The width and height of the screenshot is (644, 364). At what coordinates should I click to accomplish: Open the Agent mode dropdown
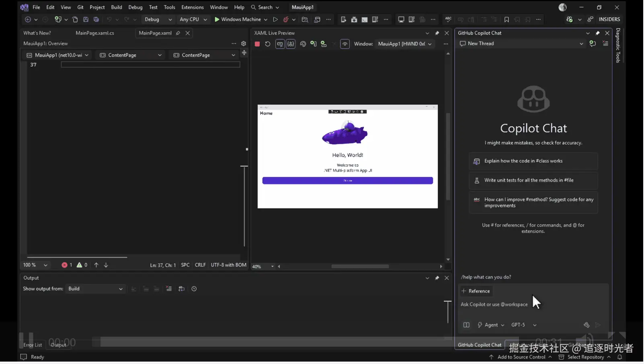click(491, 325)
